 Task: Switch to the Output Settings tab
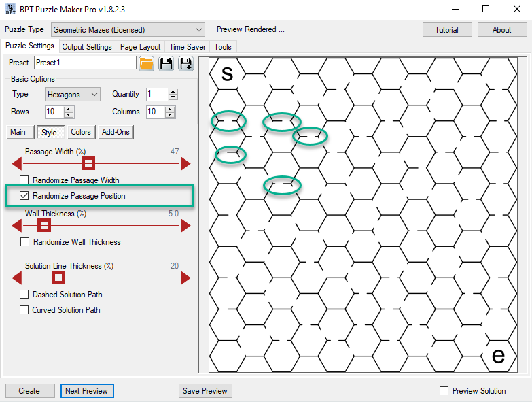click(87, 47)
